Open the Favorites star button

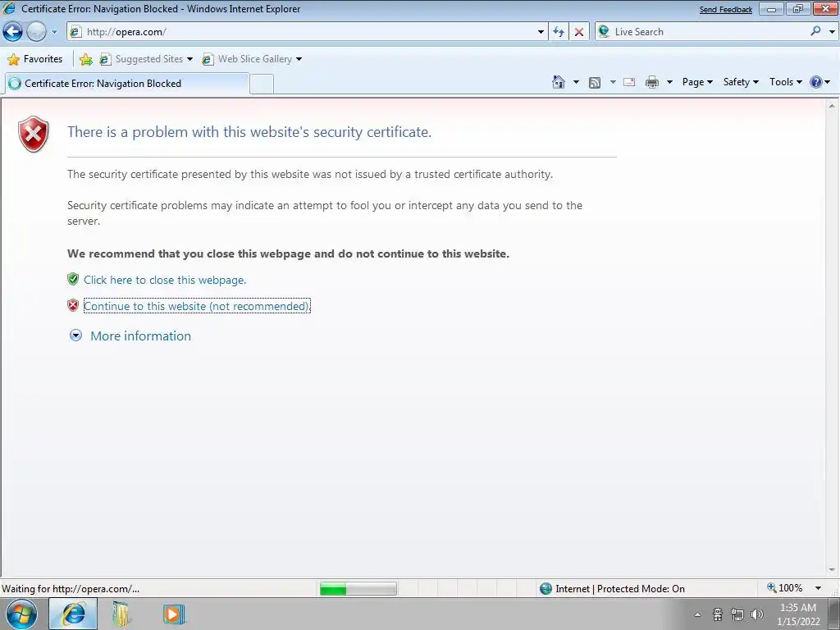(x=35, y=59)
